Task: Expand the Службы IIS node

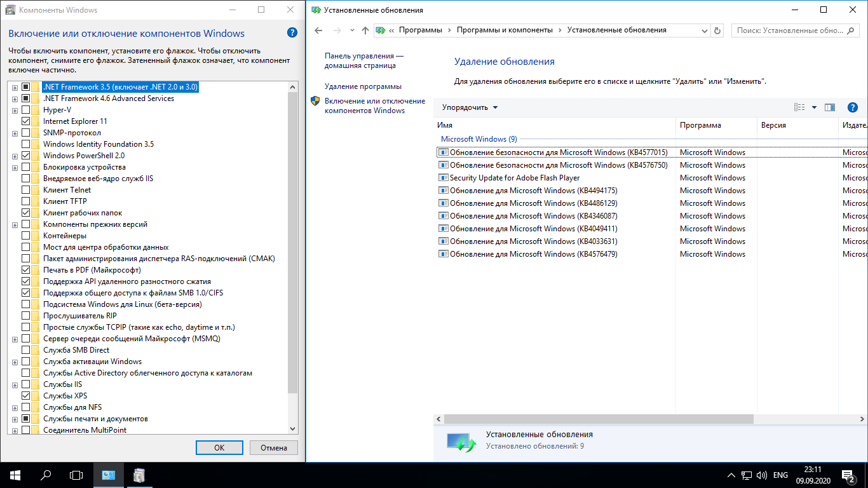Action: click(15, 384)
